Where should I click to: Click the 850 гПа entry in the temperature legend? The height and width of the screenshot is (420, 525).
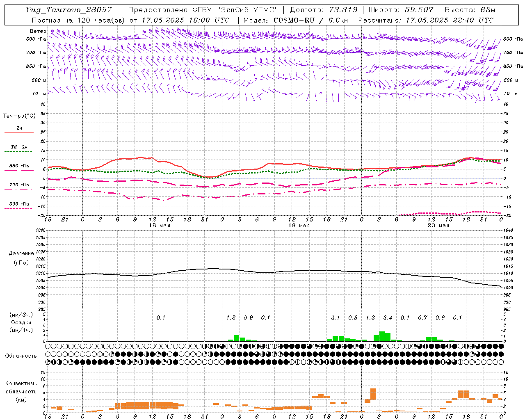point(19,166)
